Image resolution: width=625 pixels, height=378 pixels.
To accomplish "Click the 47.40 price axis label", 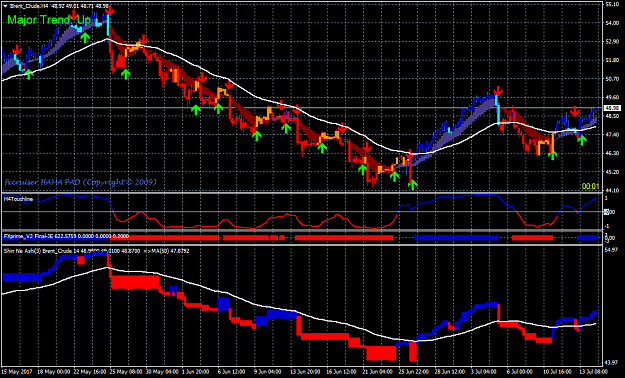I will point(611,134).
